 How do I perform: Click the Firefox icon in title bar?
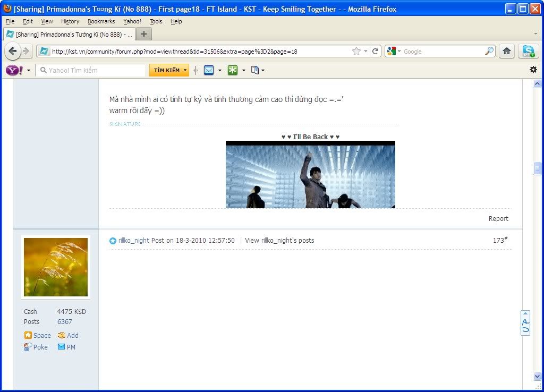tap(7, 8)
